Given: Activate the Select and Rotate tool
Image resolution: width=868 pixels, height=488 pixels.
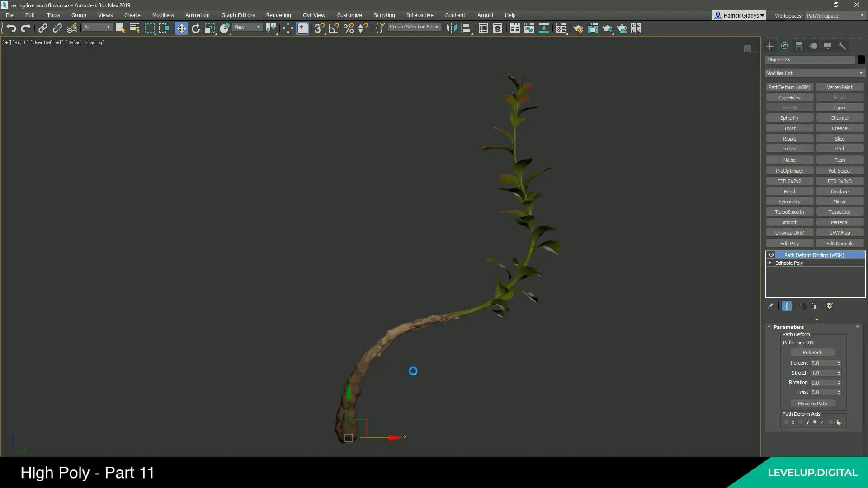Looking at the screenshot, I should pos(196,28).
